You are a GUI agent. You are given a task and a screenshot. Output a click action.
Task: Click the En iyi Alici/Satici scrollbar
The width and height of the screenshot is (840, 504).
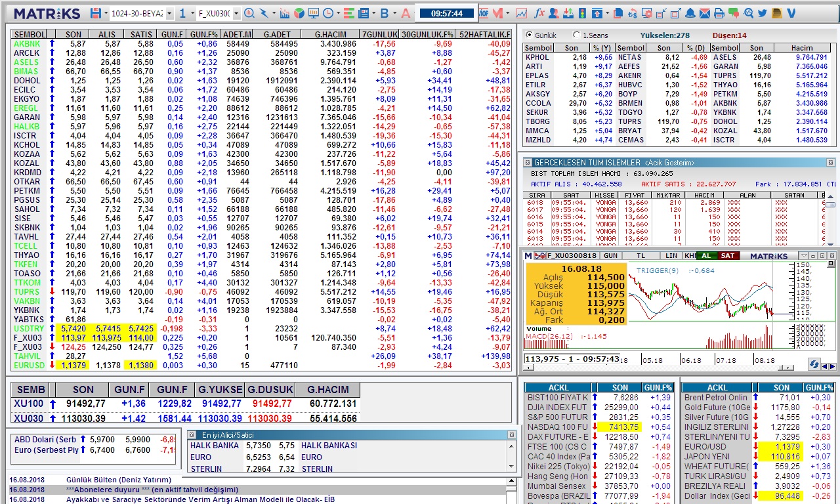(512, 455)
